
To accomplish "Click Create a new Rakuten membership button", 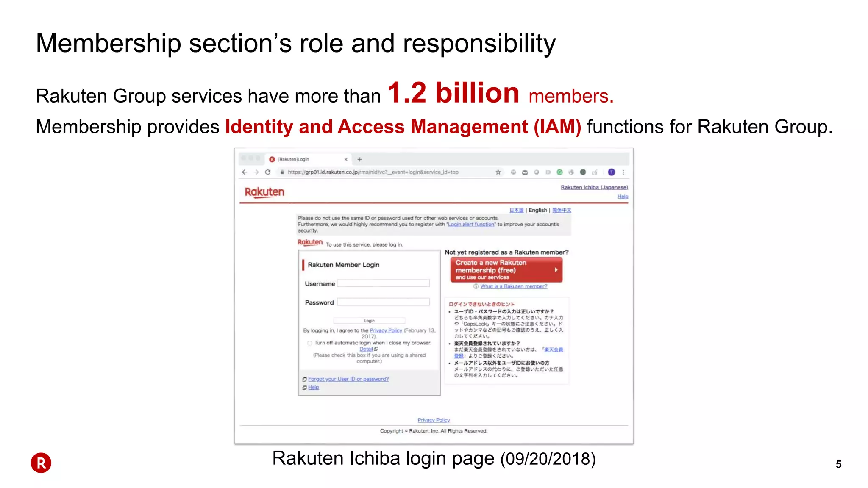I will (506, 270).
